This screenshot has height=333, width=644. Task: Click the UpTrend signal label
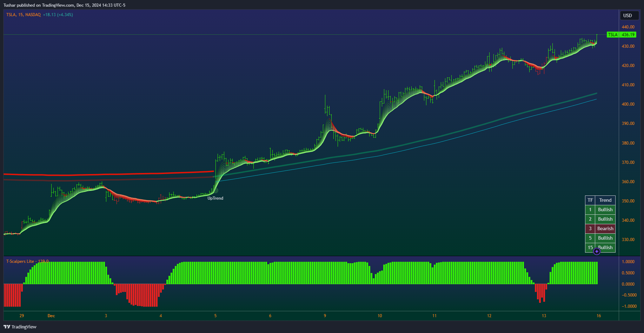point(215,198)
